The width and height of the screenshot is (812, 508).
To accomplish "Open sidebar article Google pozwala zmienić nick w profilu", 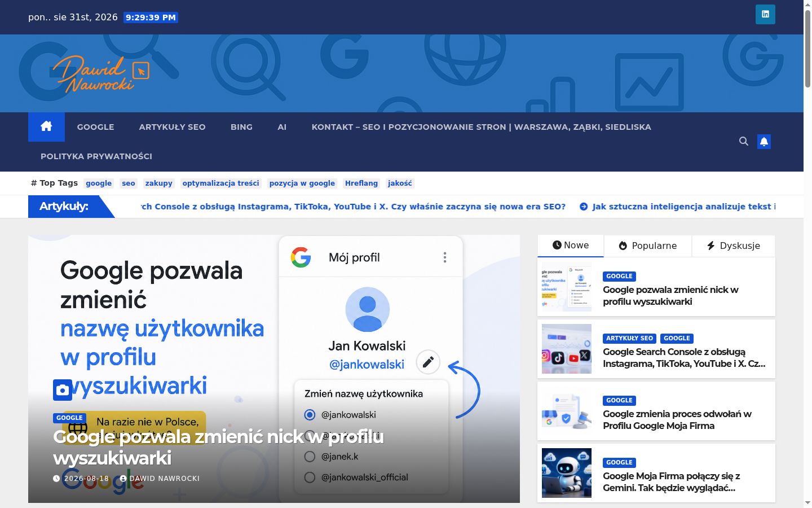I will (670, 296).
